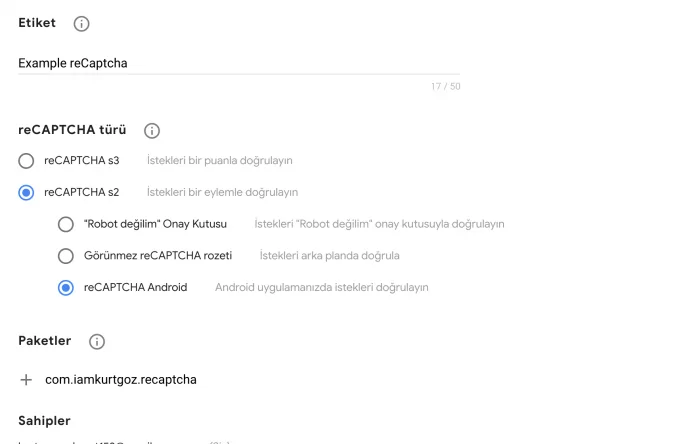Select the reCAPTCHA türü heading text
Viewport: 700px width, 444px height.
pyautogui.click(x=72, y=130)
